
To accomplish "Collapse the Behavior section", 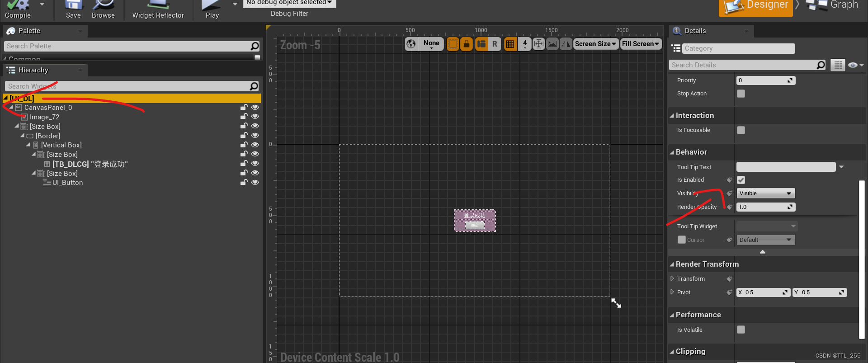I will click(x=672, y=152).
